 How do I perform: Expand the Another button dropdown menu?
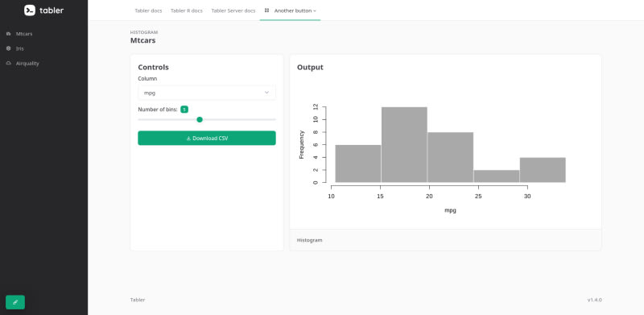[x=291, y=10]
